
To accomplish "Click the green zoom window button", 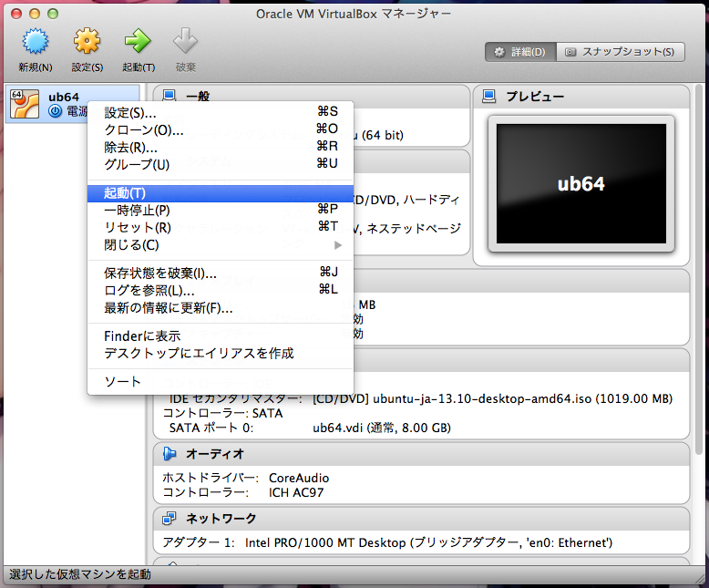I will pos(53,14).
